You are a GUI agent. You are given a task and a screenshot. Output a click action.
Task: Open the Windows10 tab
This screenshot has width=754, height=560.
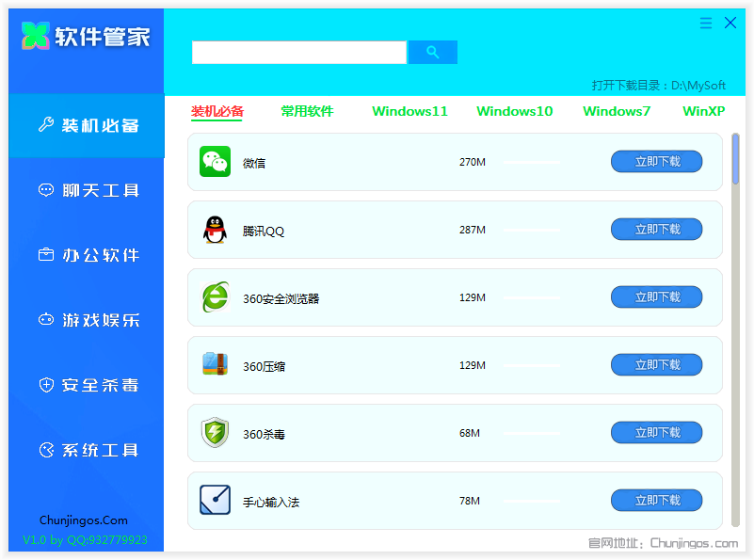[x=515, y=111]
